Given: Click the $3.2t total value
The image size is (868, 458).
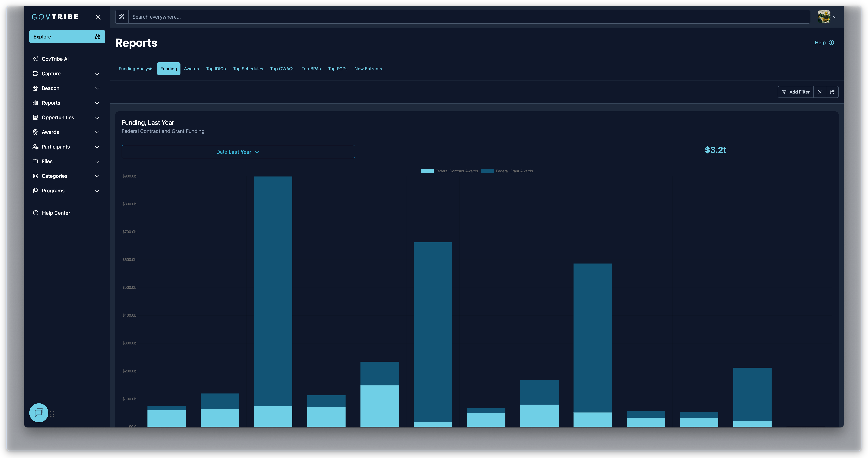Looking at the screenshot, I should 715,150.
